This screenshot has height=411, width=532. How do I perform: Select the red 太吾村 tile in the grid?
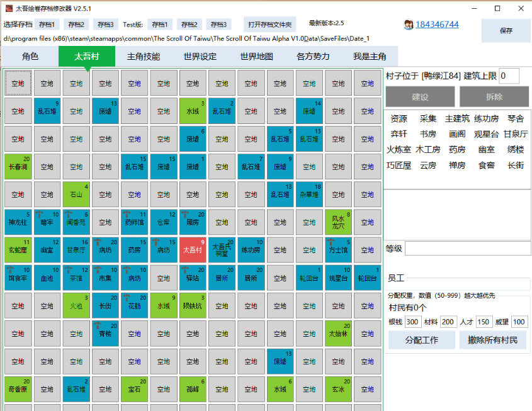click(193, 250)
